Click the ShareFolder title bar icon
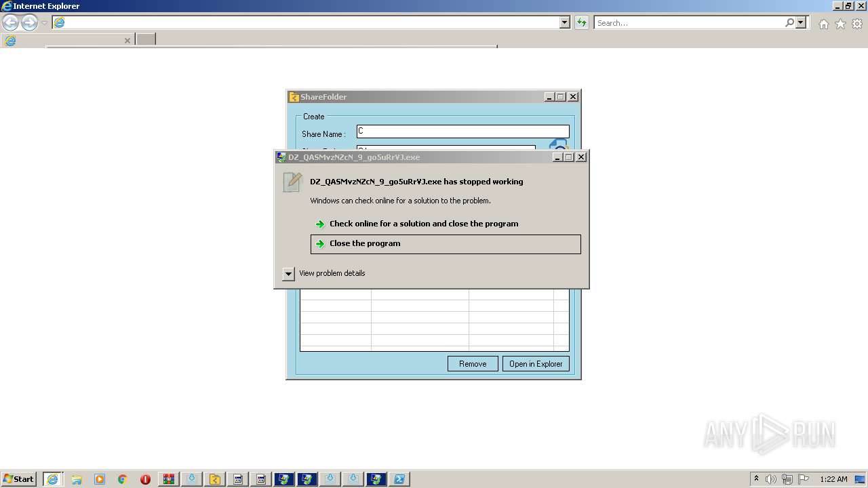 294,97
